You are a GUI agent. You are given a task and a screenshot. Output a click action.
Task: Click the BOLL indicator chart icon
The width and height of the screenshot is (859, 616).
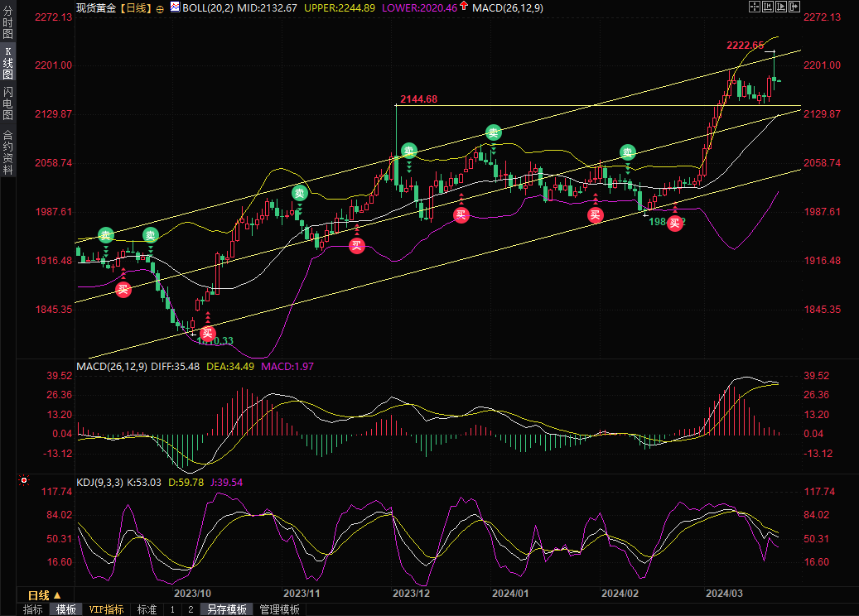point(174,7)
